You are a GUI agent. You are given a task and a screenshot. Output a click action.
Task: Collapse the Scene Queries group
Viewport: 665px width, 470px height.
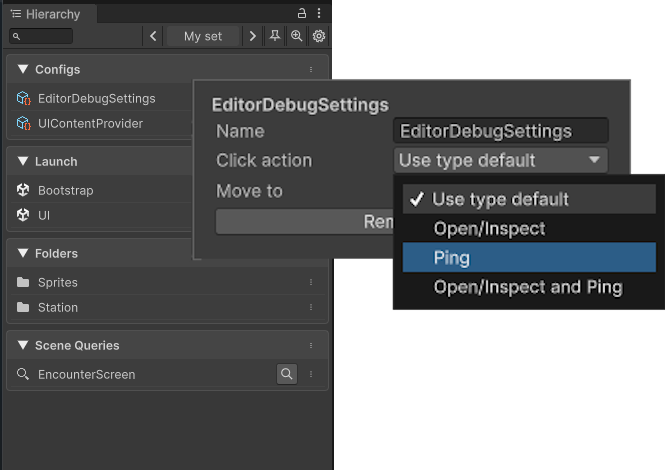point(23,345)
